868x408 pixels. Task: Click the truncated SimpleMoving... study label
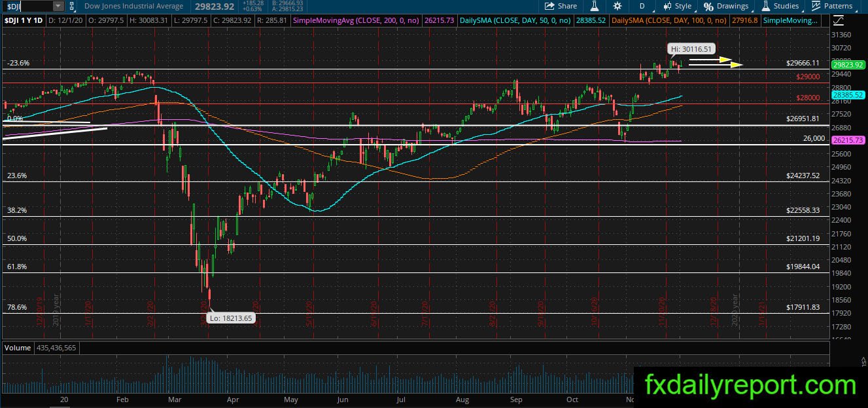pyautogui.click(x=791, y=21)
